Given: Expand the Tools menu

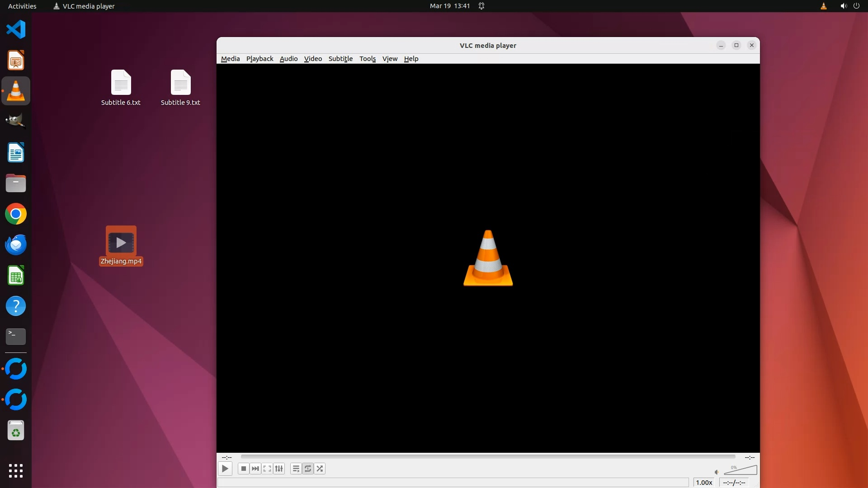Looking at the screenshot, I should pos(368,59).
